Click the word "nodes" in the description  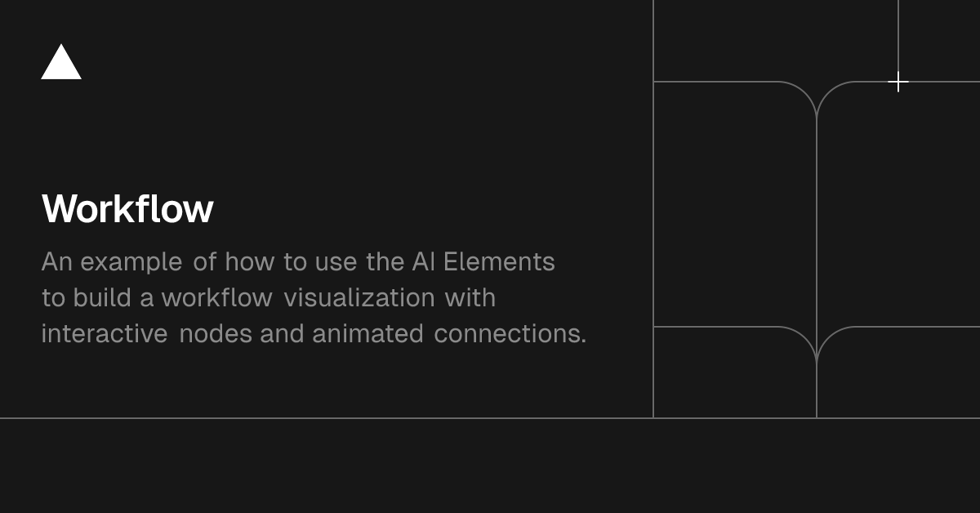click(216, 334)
